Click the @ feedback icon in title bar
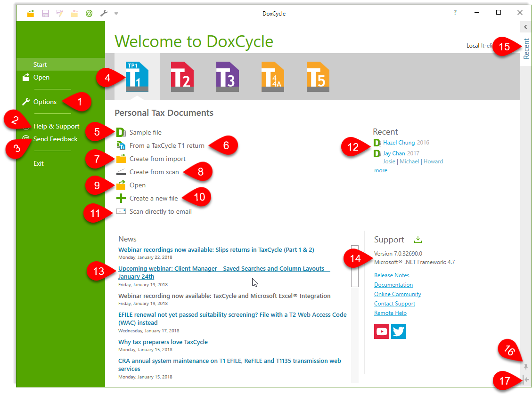Image resolution: width=532 pixels, height=394 pixels. tap(89, 13)
